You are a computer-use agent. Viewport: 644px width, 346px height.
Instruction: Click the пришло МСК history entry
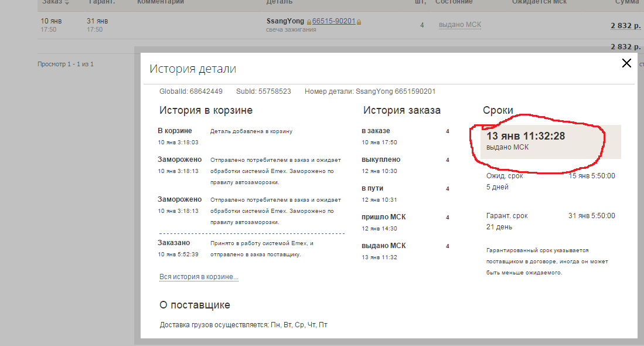(x=383, y=217)
